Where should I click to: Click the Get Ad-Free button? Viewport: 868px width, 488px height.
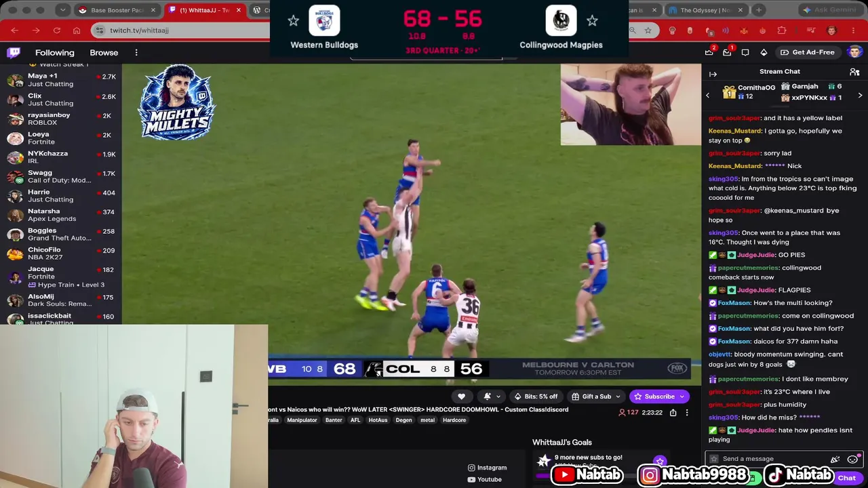click(x=807, y=53)
